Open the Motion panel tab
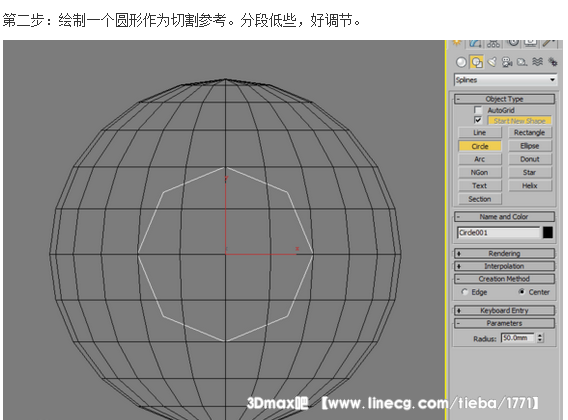Viewport: 568px width, 420px height. click(513, 43)
